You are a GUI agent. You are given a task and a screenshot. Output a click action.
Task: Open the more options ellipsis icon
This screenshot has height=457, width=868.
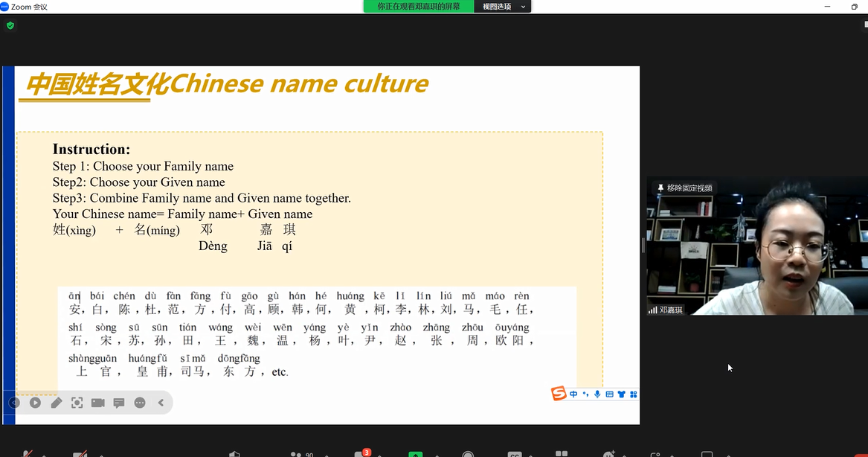(x=140, y=403)
